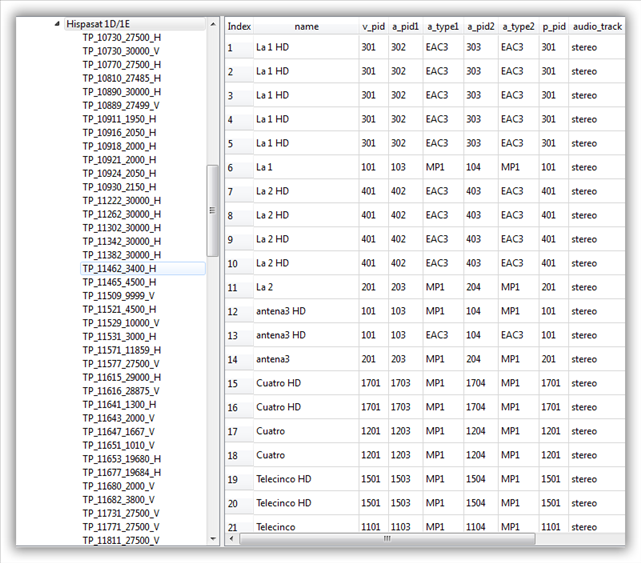641x563 pixels.
Task: Select transponder TP_10930_2150_H
Action: pos(119,187)
